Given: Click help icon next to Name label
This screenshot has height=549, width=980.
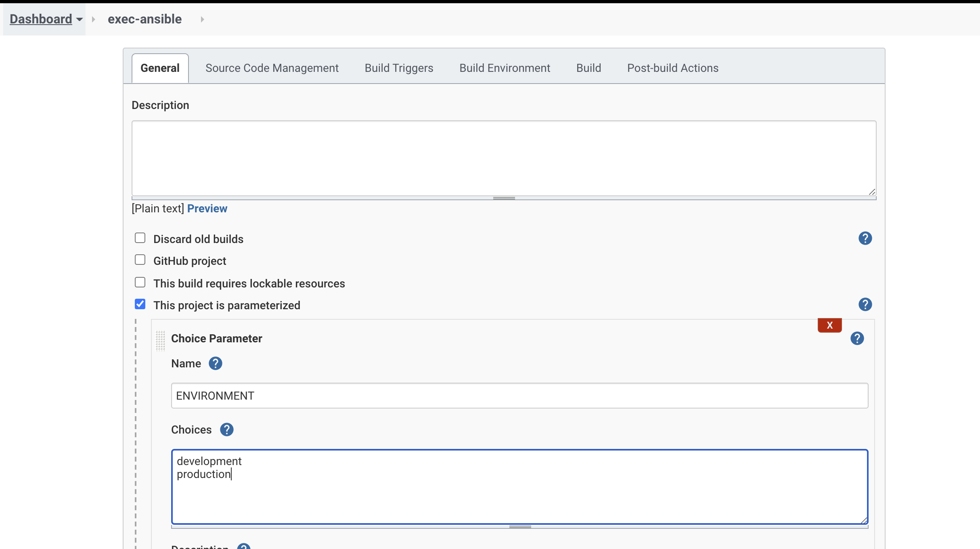Looking at the screenshot, I should [x=215, y=363].
